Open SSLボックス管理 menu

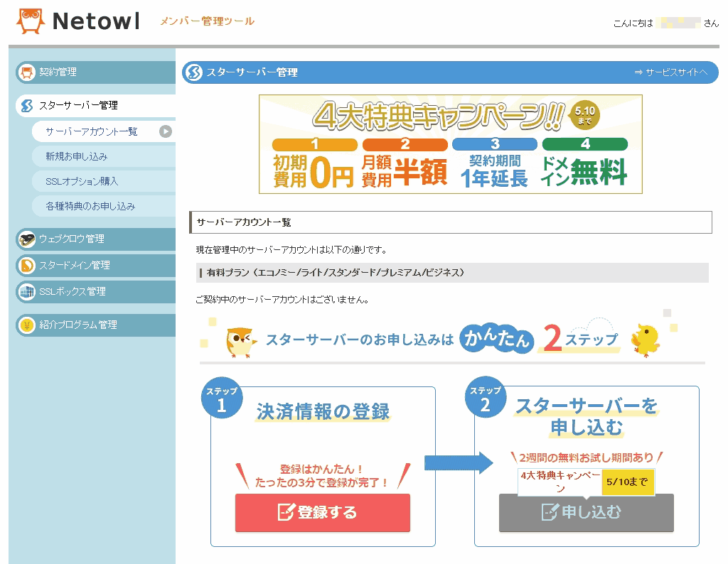(96, 292)
